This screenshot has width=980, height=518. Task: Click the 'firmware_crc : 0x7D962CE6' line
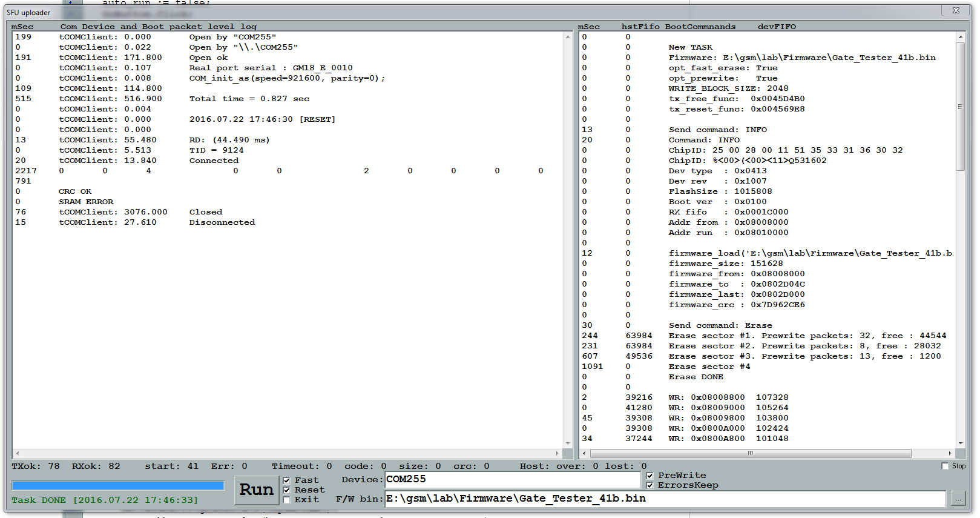[737, 305]
